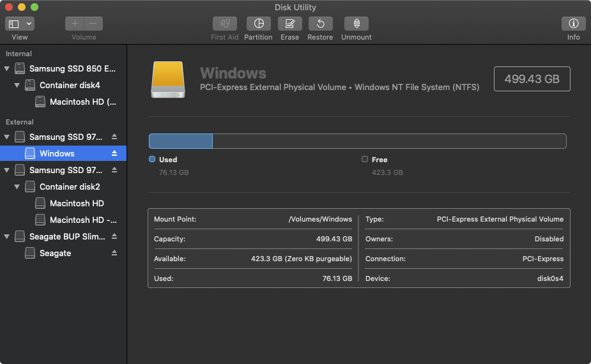Open the Partition tool
This screenshot has width=591, height=364.
coord(258,24)
